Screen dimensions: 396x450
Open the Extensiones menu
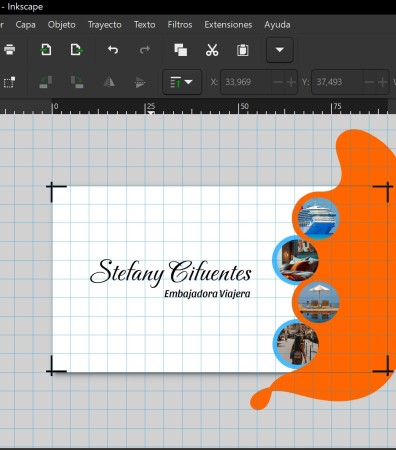click(x=228, y=25)
